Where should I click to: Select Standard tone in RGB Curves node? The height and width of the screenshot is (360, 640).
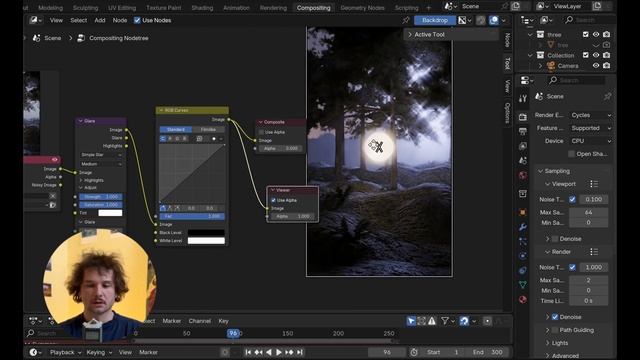click(x=176, y=129)
